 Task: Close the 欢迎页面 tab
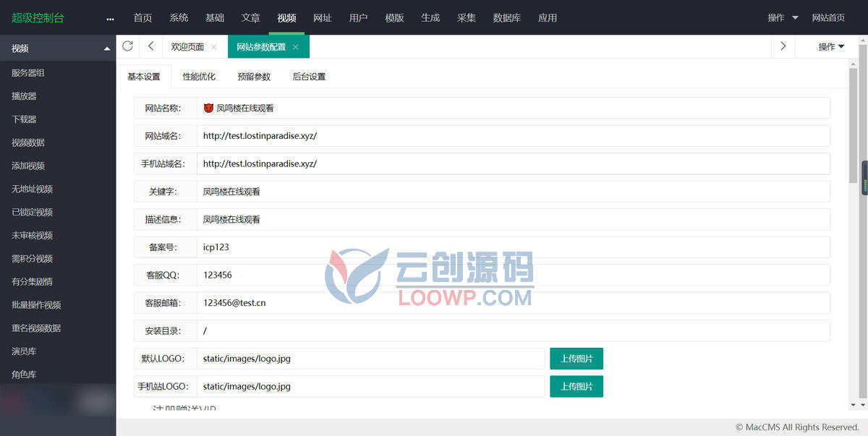[213, 47]
